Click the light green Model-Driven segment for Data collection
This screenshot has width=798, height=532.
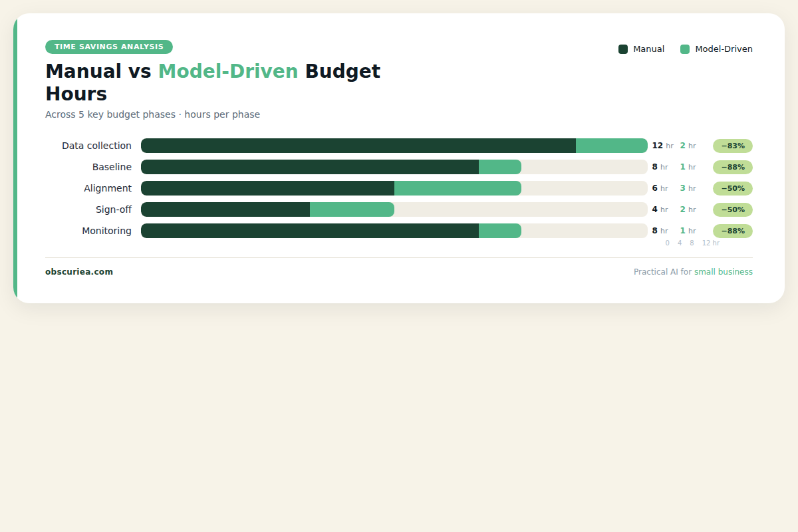[x=612, y=146]
